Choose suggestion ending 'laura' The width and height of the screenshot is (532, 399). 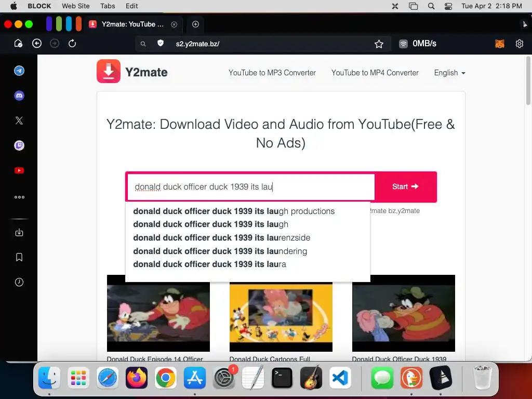tap(248, 264)
